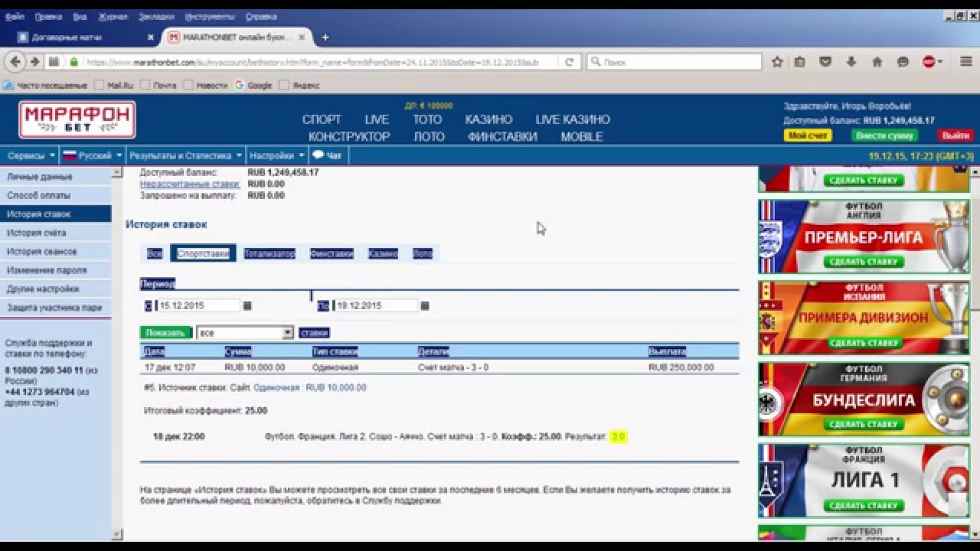This screenshot has width=980, height=551.
Task: Reload the page with the refresh icon
Action: pyautogui.click(x=569, y=62)
